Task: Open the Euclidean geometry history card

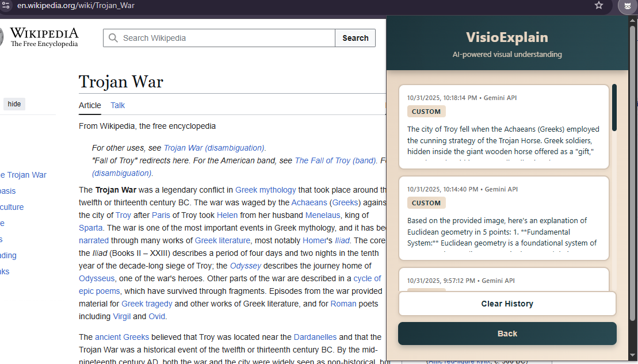Action: [x=504, y=218]
